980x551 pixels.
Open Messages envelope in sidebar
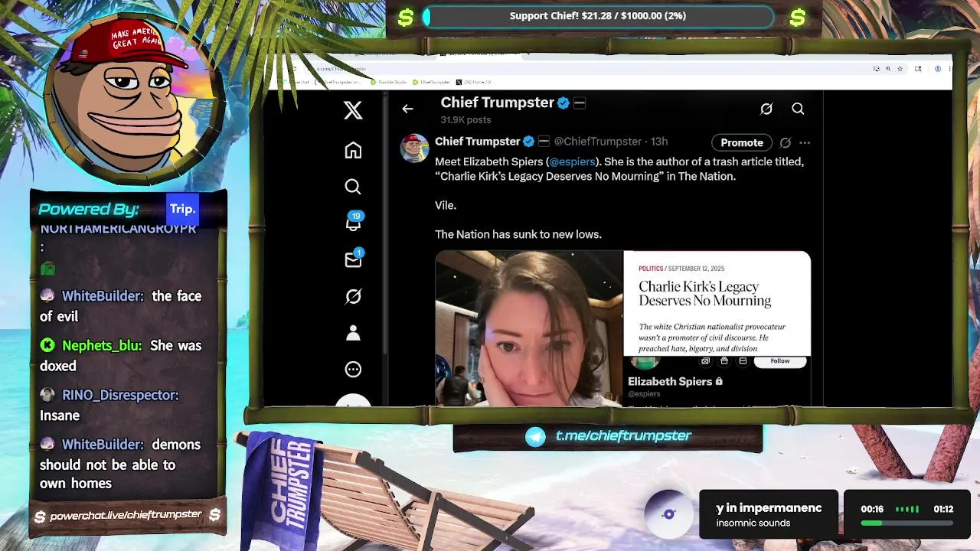[353, 259]
